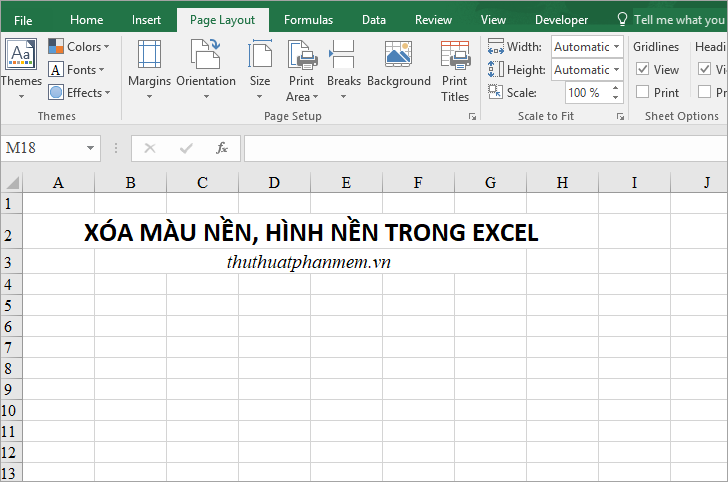
Task: Decrease scale percentage with down arrow
Action: pos(615,98)
